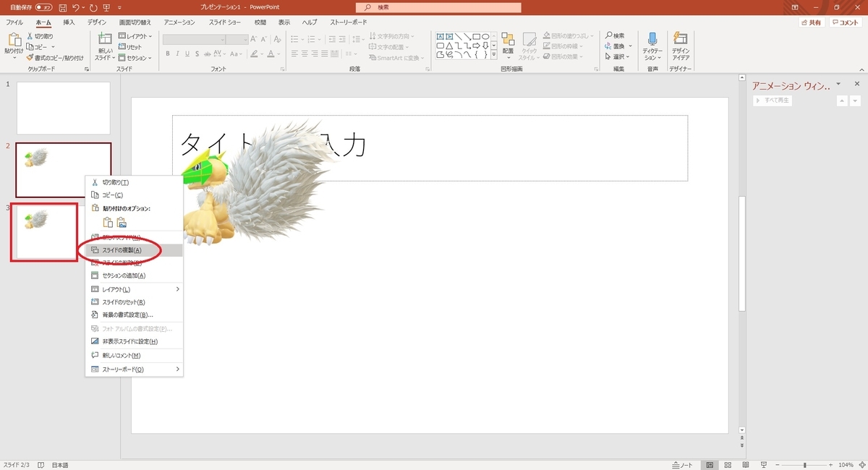The height and width of the screenshot is (470, 868).
Task: Choose Duplicate Slide (スライドの複製) in the context menu
Action: [134, 250]
